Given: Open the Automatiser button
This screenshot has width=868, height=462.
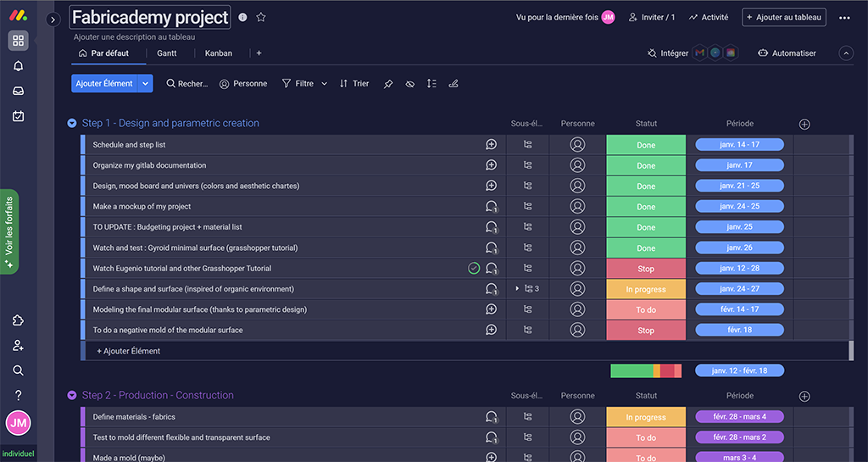Looking at the screenshot, I should point(787,53).
